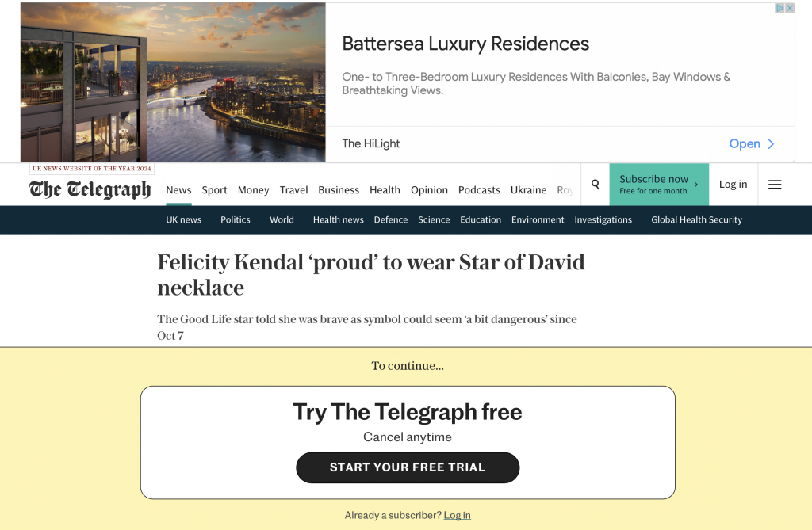The width and height of the screenshot is (812, 530).
Task: Click the Battersea ad image
Action: (x=173, y=82)
